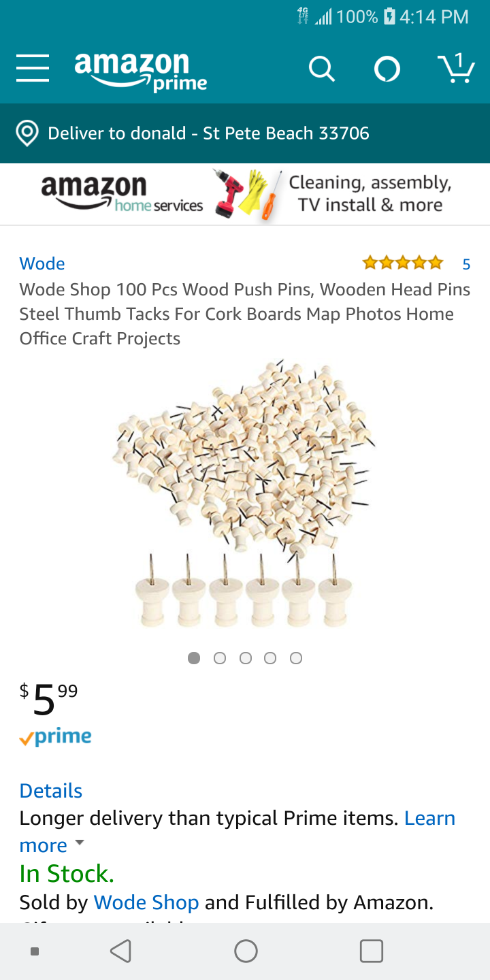Screen dimensions: 490x980
Task: Change the Deliver to donald address
Action: pos(208,133)
